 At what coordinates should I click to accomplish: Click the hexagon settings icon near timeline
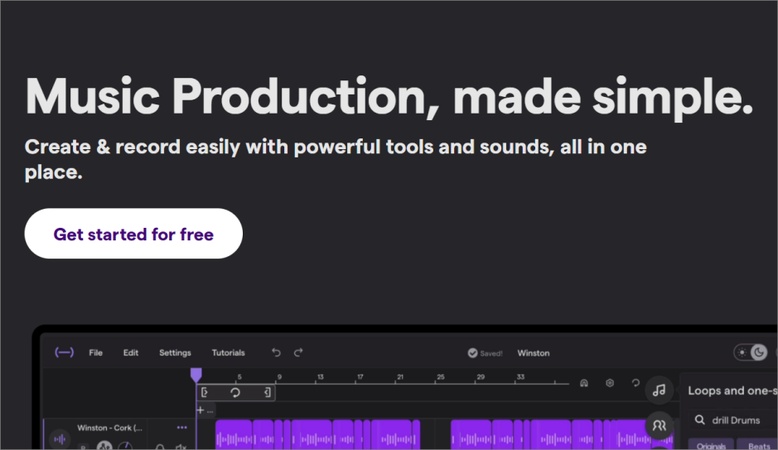click(x=610, y=383)
